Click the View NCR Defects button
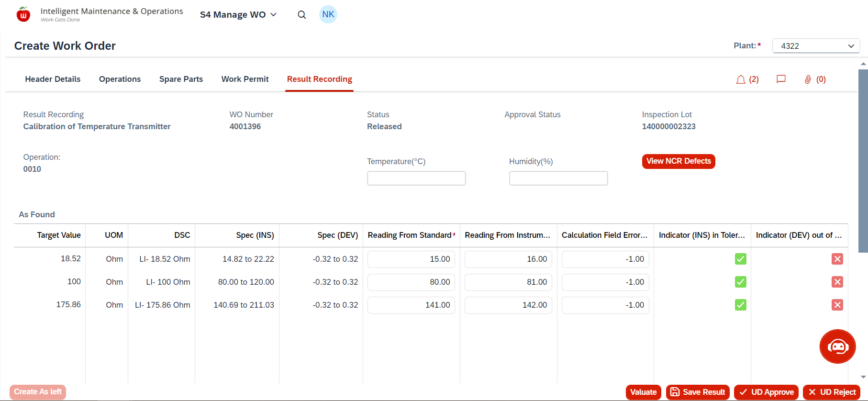This screenshot has width=868, height=401. coord(678,161)
